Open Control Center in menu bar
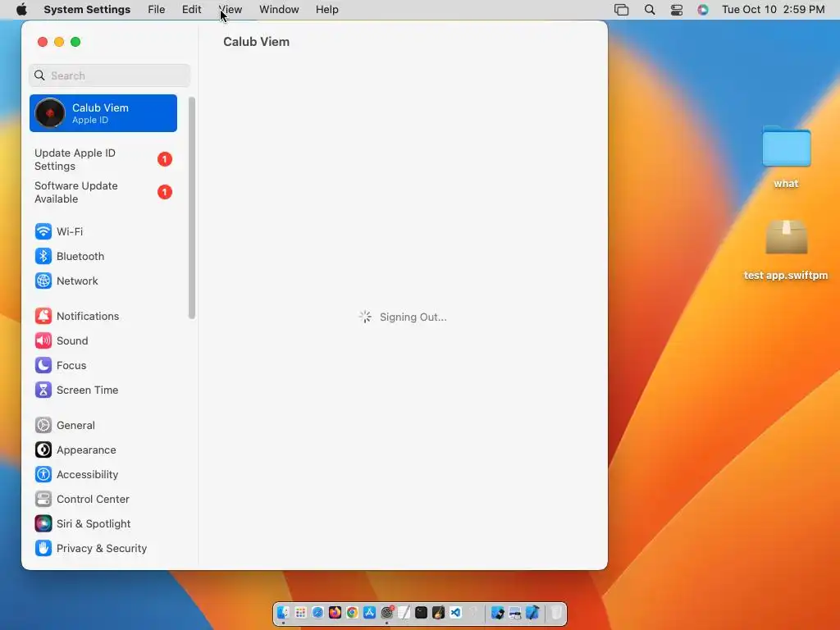The image size is (840, 630). 677,10
